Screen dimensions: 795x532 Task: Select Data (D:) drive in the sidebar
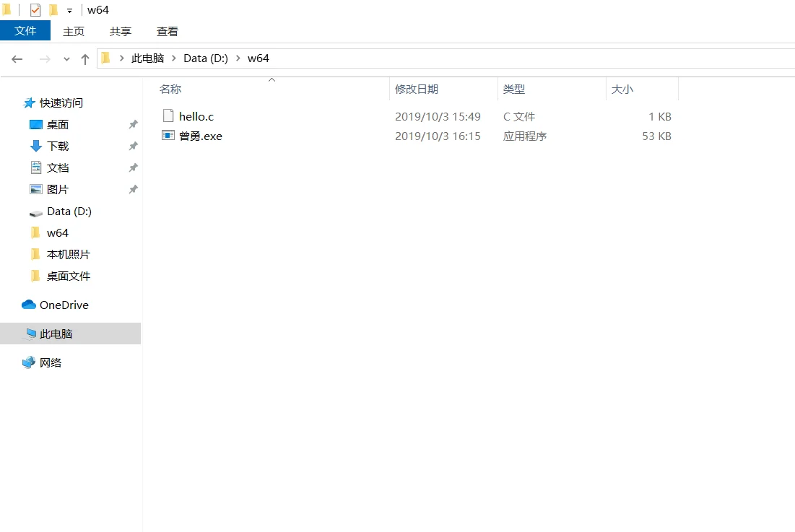69,211
